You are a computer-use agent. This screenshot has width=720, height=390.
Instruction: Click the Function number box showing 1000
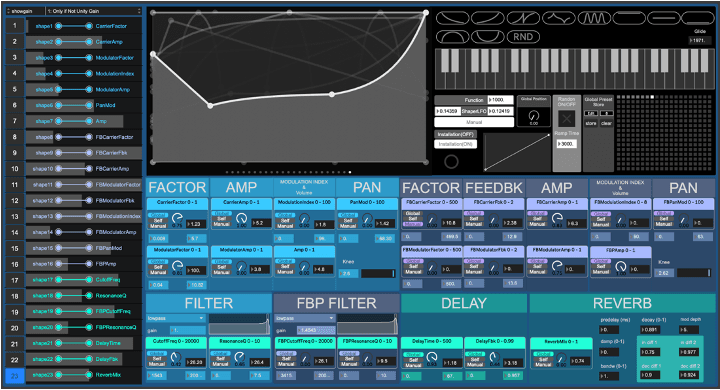point(500,100)
